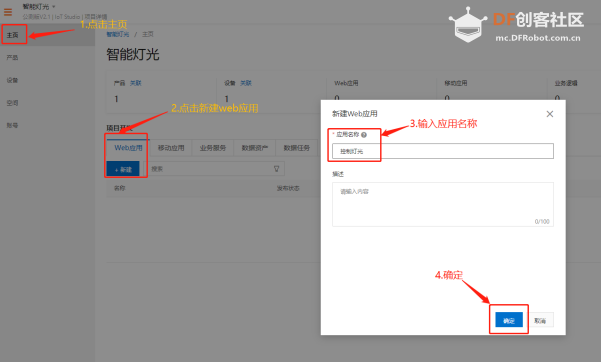Click the 智能灯光 breadcrumb link
The width and height of the screenshot is (601, 363).
tap(118, 34)
